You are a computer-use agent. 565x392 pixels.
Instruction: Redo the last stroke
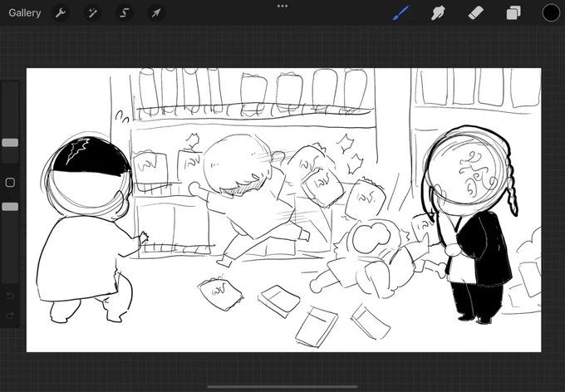pos(10,316)
